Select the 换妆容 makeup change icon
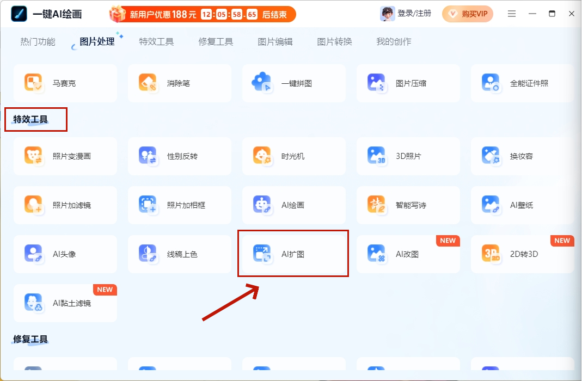The width and height of the screenshot is (588, 381). point(491,156)
